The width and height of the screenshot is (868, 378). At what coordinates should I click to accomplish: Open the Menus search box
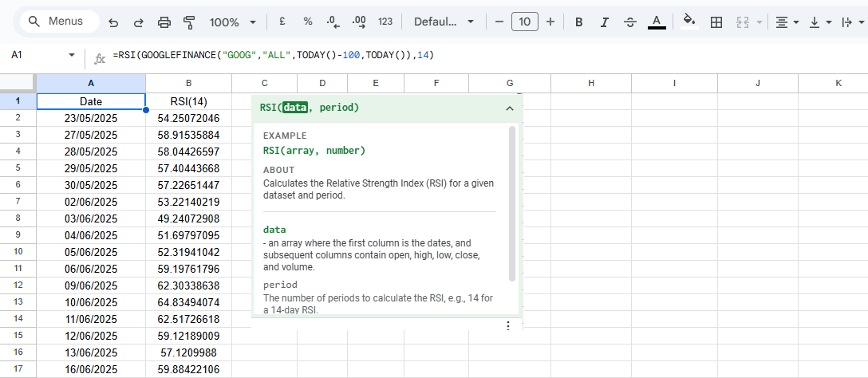point(59,22)
